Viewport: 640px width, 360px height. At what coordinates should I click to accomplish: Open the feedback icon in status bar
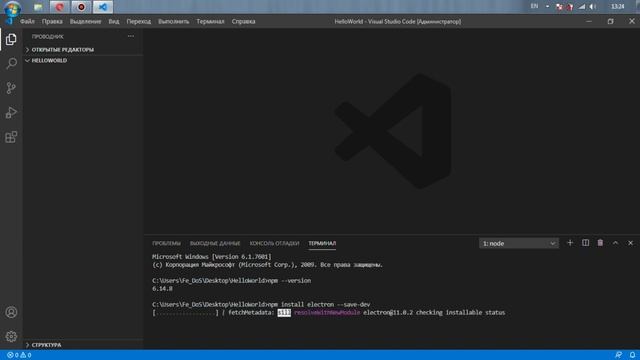(x=618, y=355)
